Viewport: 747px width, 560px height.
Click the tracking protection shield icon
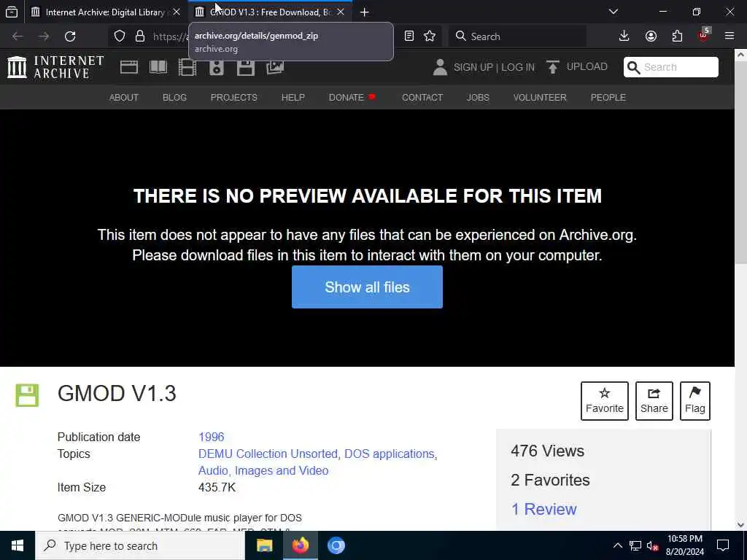point(120,36)
